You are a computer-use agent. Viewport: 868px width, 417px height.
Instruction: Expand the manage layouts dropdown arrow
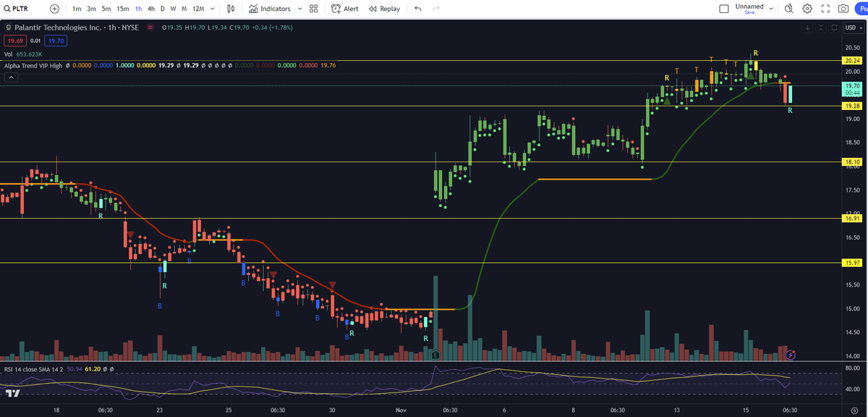point(771,9)
